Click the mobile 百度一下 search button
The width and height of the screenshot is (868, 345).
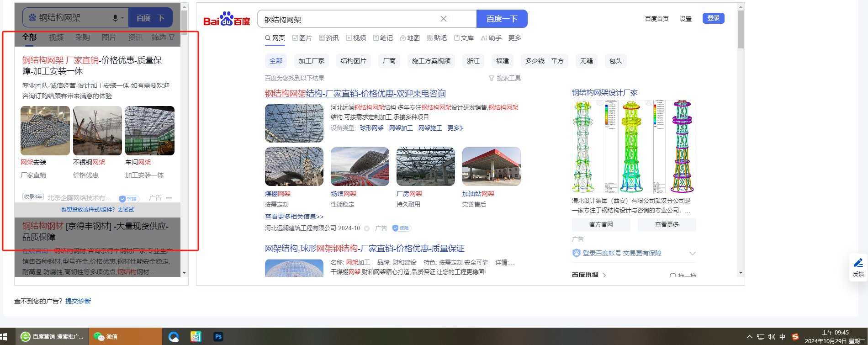point(150,18)
